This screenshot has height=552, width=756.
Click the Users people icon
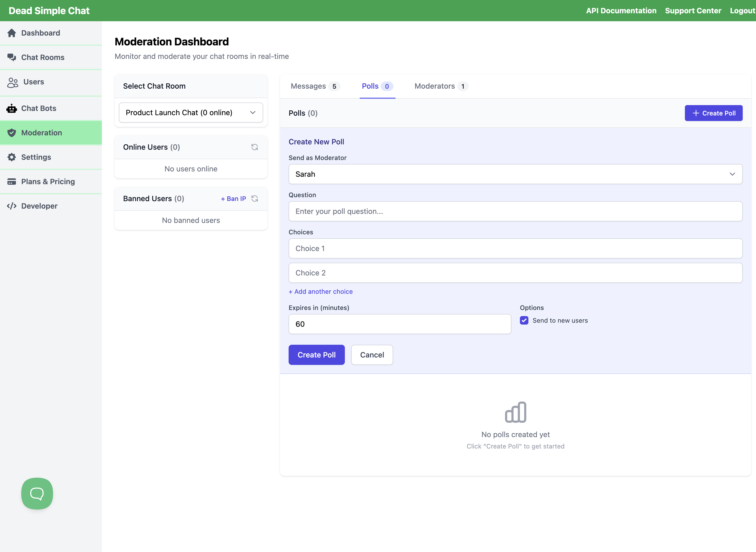pyautogui.click(x=13, y=82)
